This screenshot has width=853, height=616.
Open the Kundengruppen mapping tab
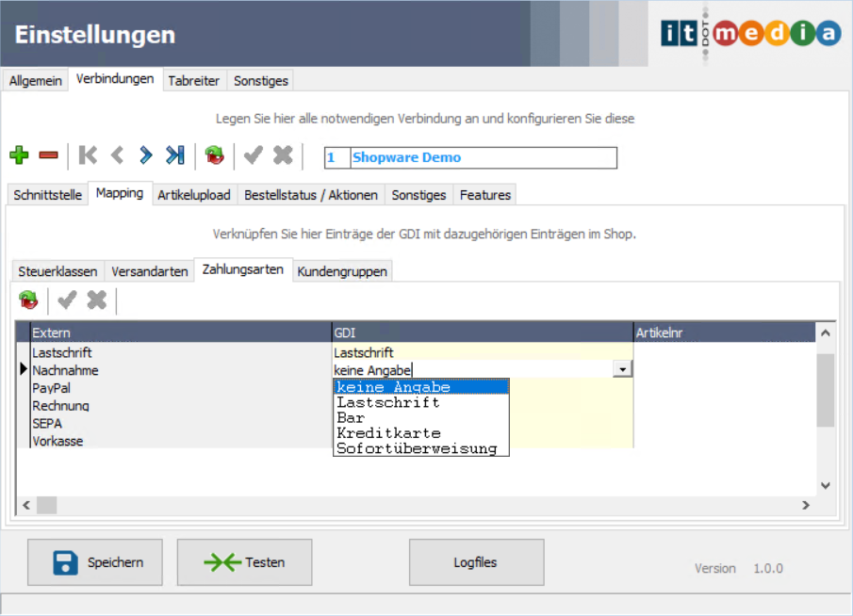pos(342,271)
